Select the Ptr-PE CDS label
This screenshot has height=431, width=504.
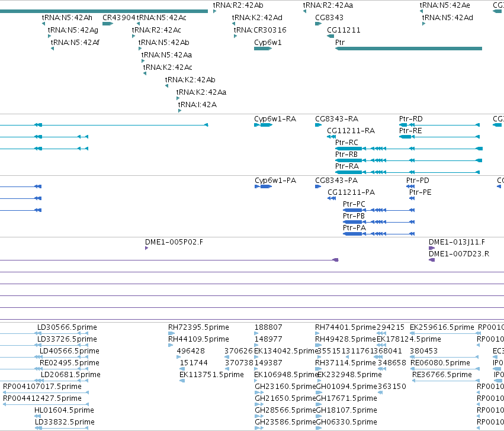[x=420, y=192]
